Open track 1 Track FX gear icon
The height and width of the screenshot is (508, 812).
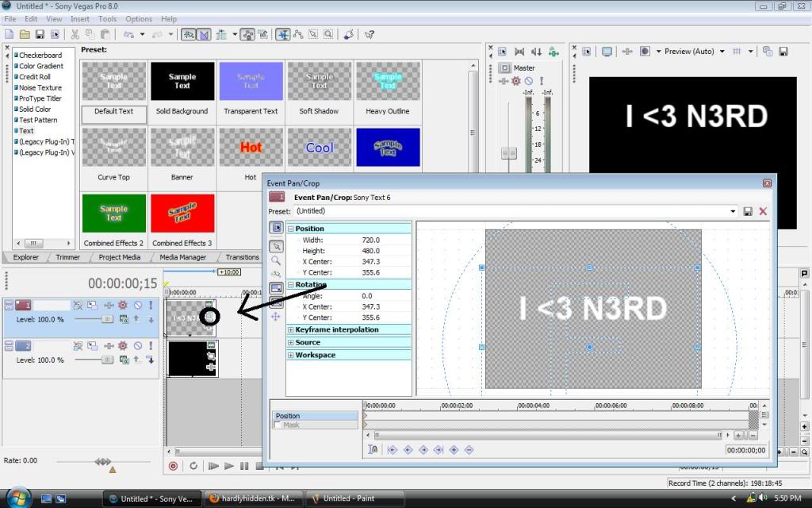[123, 306]
